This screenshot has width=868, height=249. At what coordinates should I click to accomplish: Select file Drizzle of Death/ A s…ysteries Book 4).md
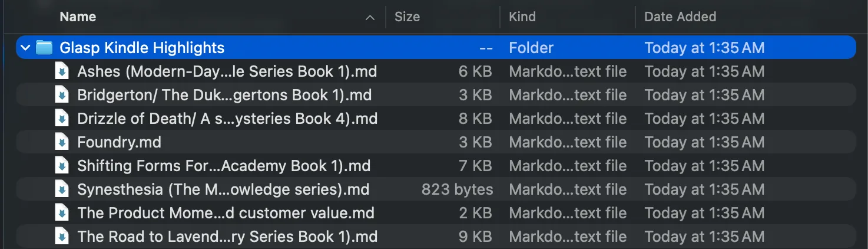[x=227, y=119]
